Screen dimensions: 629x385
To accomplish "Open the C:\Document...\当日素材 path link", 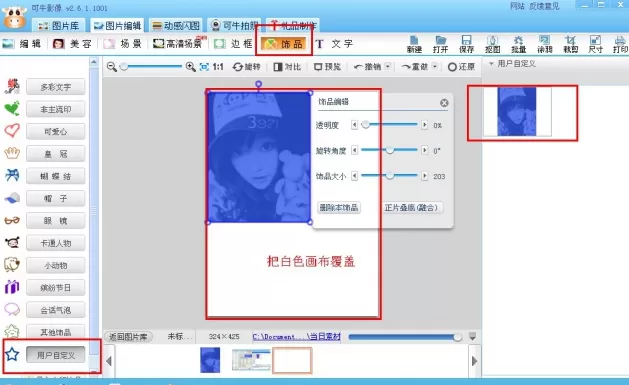I will point(296,336).
